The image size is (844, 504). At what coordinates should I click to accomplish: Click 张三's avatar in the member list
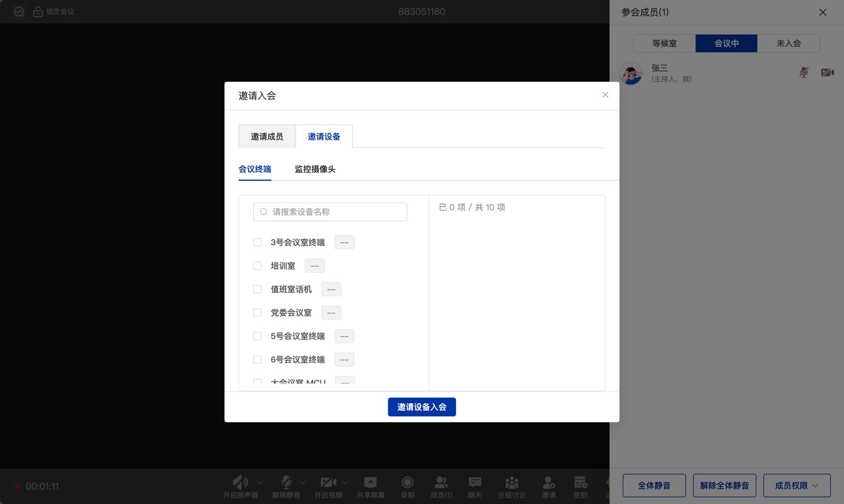click(631, 73)
